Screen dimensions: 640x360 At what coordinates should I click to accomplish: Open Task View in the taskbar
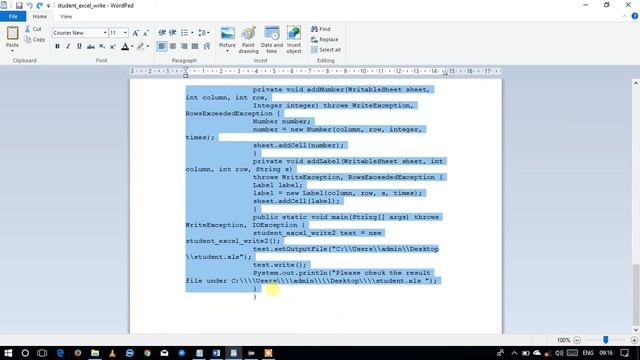point(42,353)
